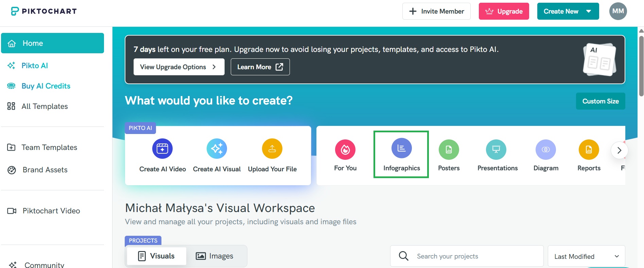Select the Presentations category icon
Viewport: 644px width, 268px height.
[496, 150]
